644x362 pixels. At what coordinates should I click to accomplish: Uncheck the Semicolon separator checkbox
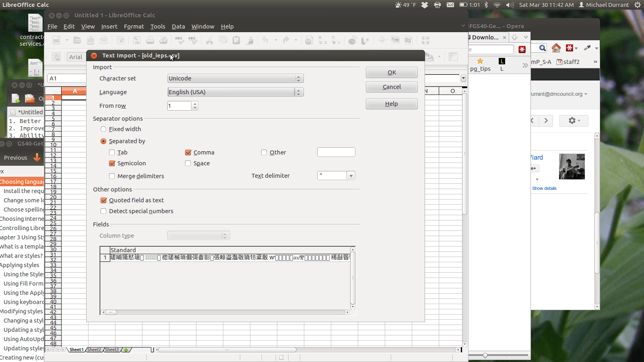point(112,163)
